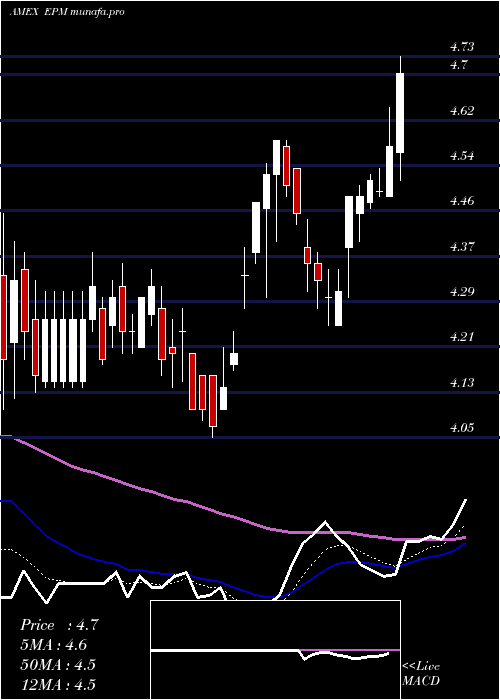Click the '<<Live MACD' label
This screenshot has width=500, height=700.
(x=421, y=673)
